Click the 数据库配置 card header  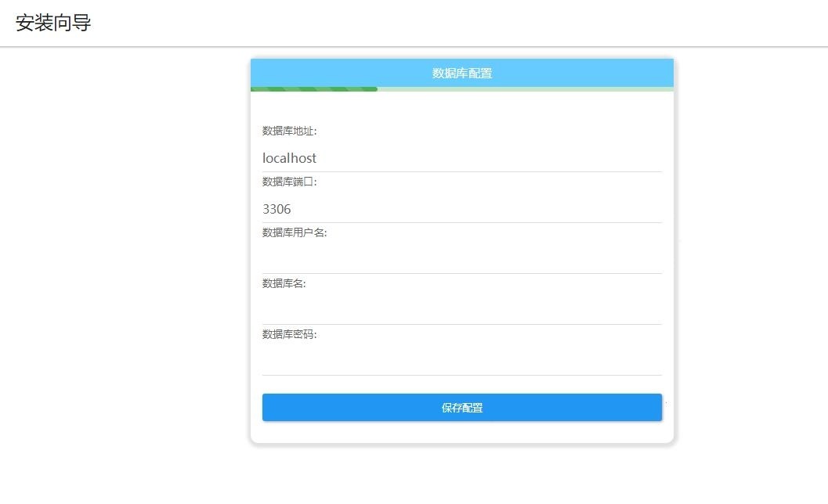[461, 73]
